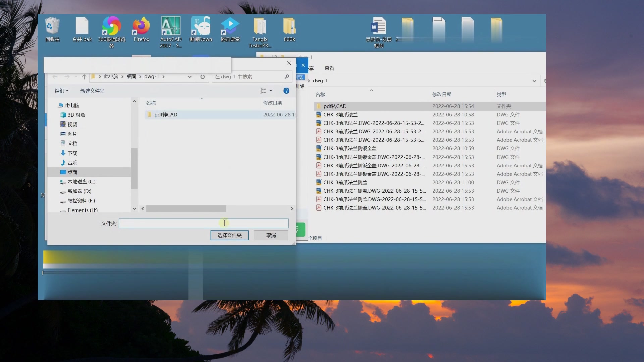Click 新建文件夹 in the dialog toolbar
The width and height of the screenshot is (644, 362).
pyautogui.click(x=92, y=91)
